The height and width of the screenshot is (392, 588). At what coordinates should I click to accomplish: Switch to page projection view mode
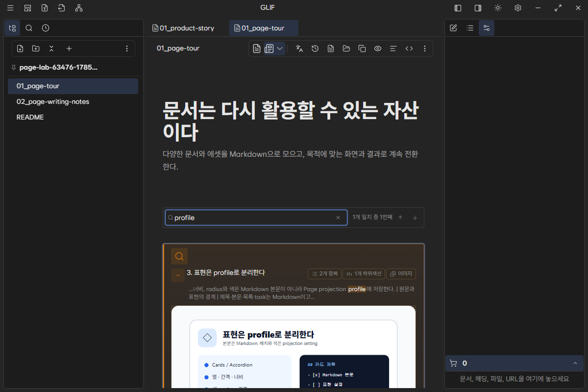click(x=269, y=49)
